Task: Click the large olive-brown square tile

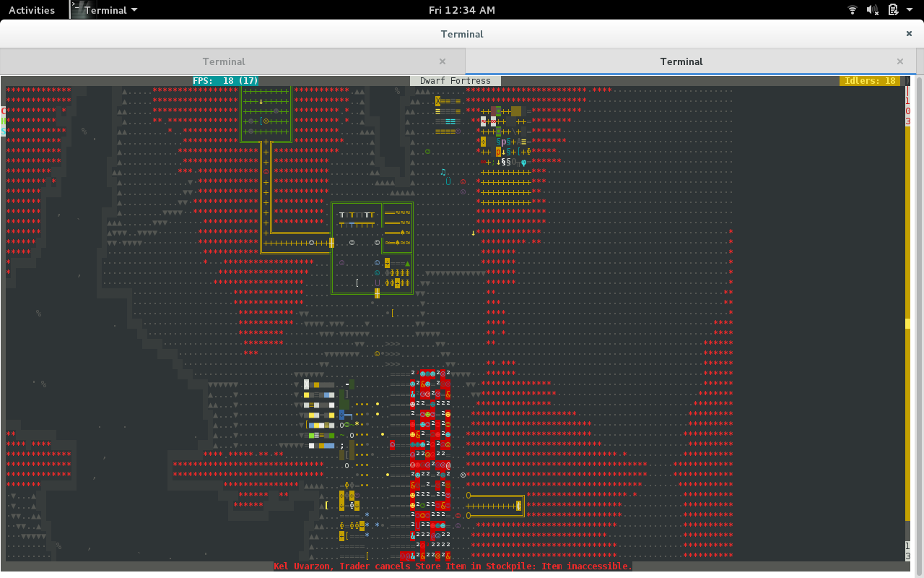Action: click(516, 111)
